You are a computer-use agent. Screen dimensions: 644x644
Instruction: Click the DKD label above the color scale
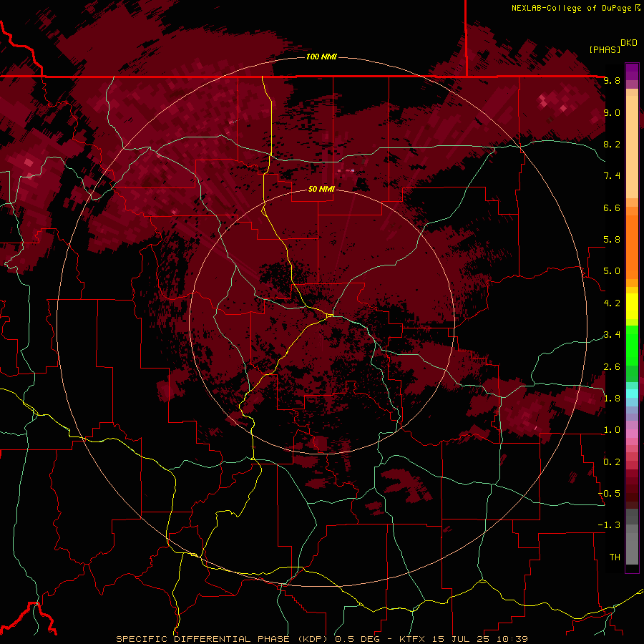point(629,43)
